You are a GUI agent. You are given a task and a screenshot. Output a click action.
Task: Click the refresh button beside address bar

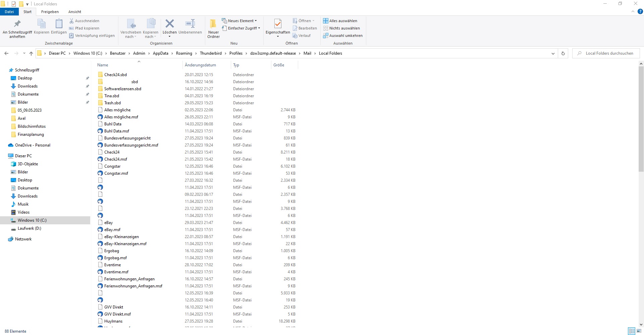563,53
